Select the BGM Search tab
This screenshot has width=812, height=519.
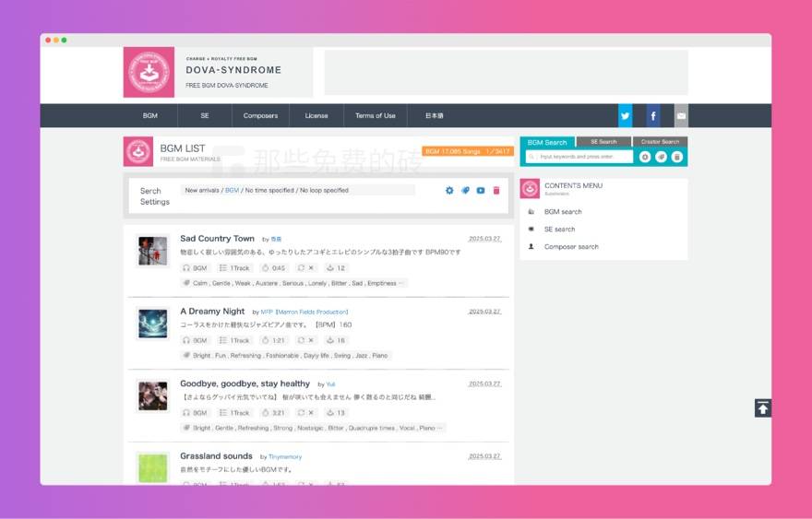pos(547,142)
